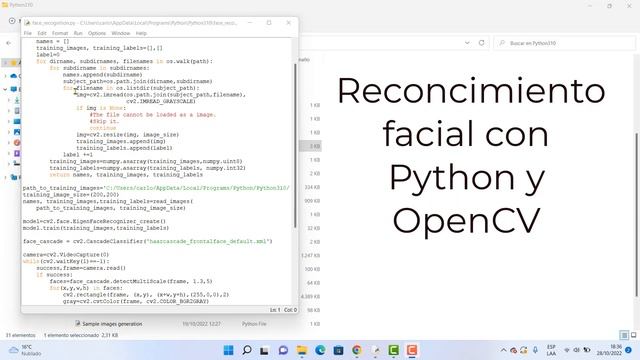This screenshot has width=640, height=360.
Task: Select the Desktop folder icon in sidebar
Action: click(x=17, y=121)
